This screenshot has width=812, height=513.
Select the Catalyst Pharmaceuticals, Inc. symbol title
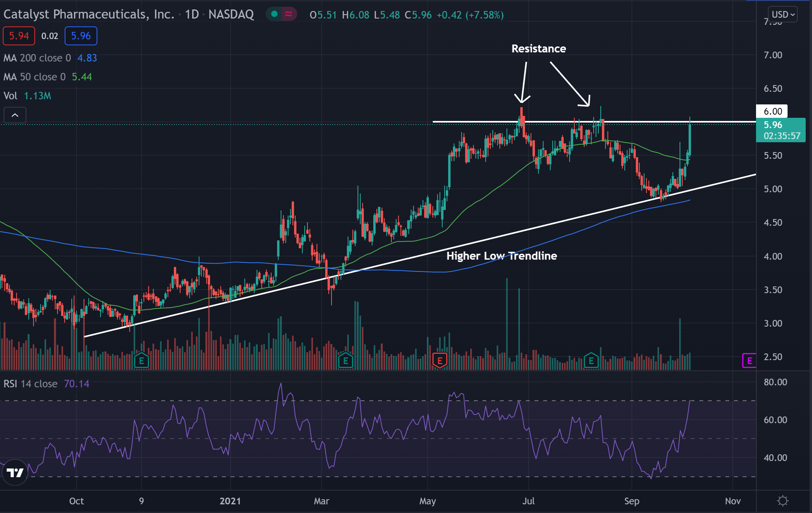point(89,15)
